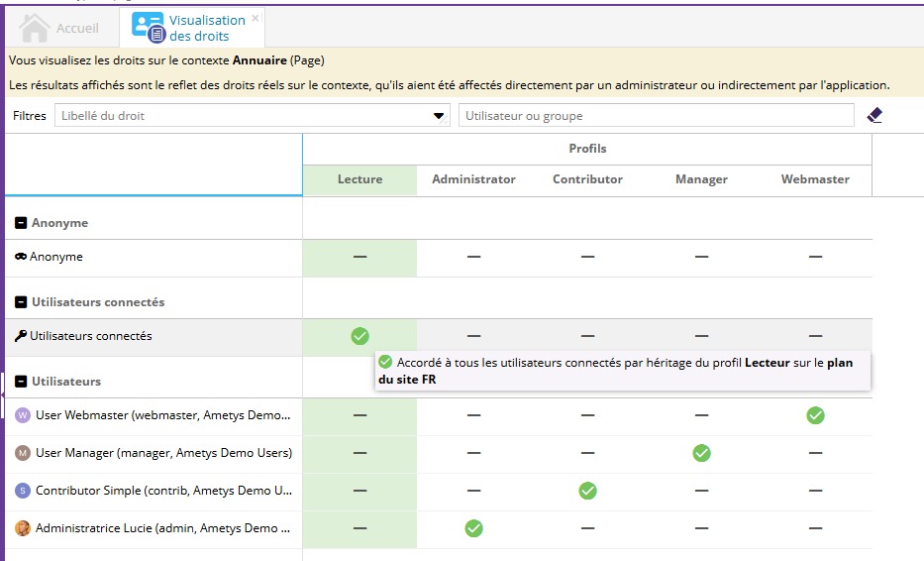This screenshot has width=924, height=561.
Task: Select the Lecture profile column header
Action: click(x=359, y=179)
